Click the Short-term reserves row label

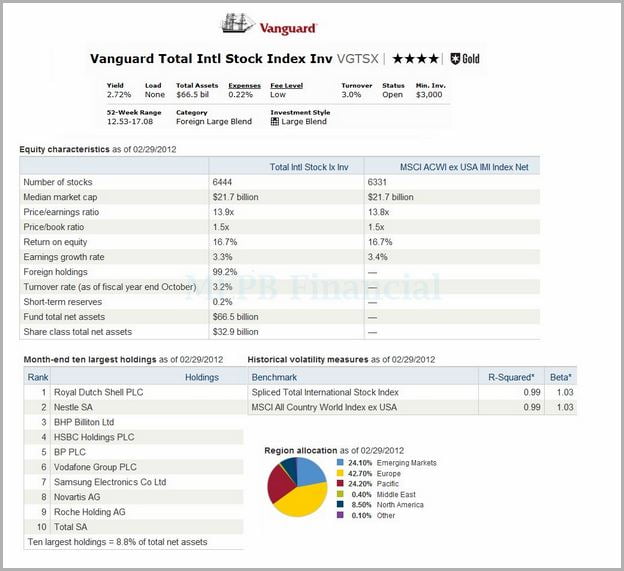click(x=62, y=302)
